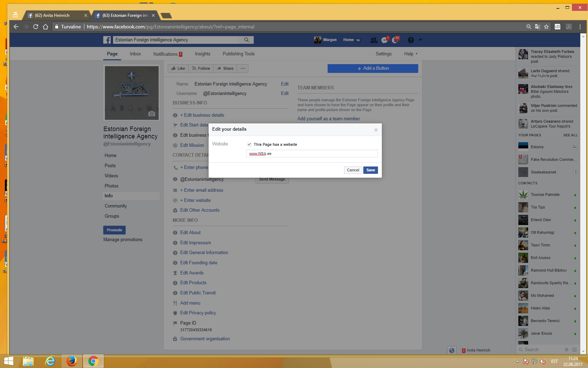Launch Firefox from the taskbar

point(72,361)
